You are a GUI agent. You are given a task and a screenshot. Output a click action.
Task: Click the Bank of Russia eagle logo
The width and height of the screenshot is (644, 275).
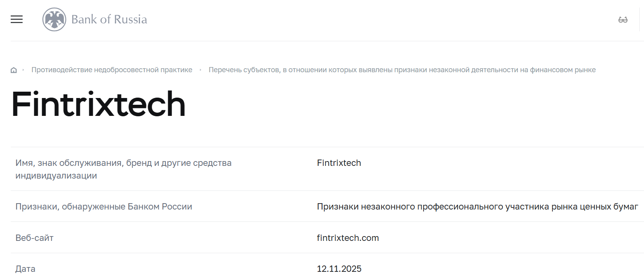pos(54,19)
